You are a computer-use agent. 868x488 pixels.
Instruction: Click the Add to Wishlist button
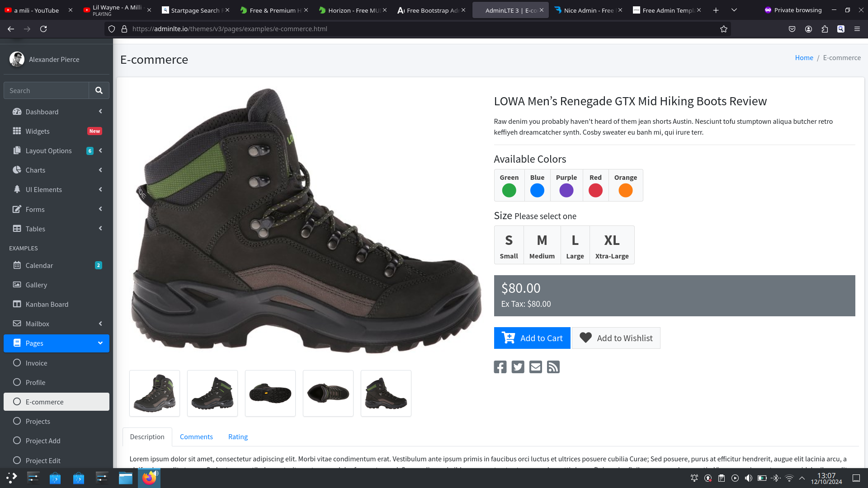click(616, 338)
